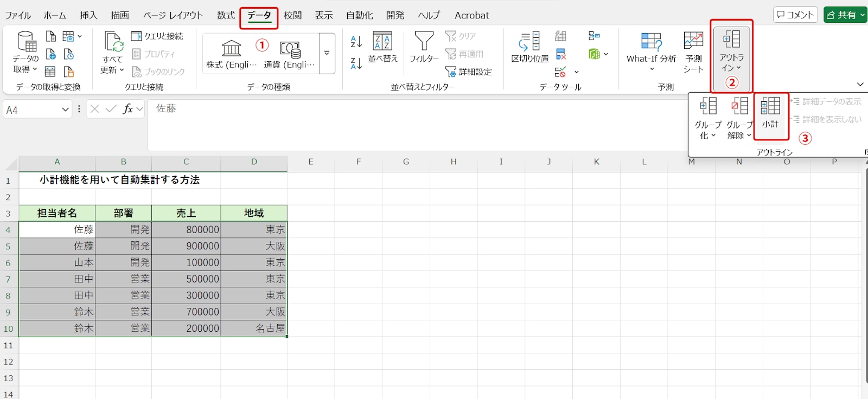The image size is (868, 399).
Task: Switch to the 校閲 tab
Action: point(292,15)
